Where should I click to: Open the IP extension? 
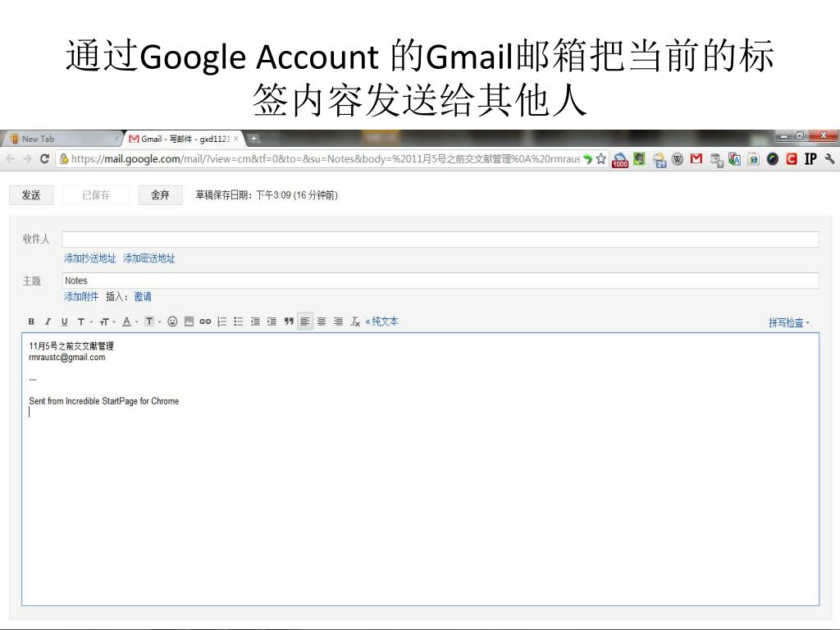coord(810,158)
